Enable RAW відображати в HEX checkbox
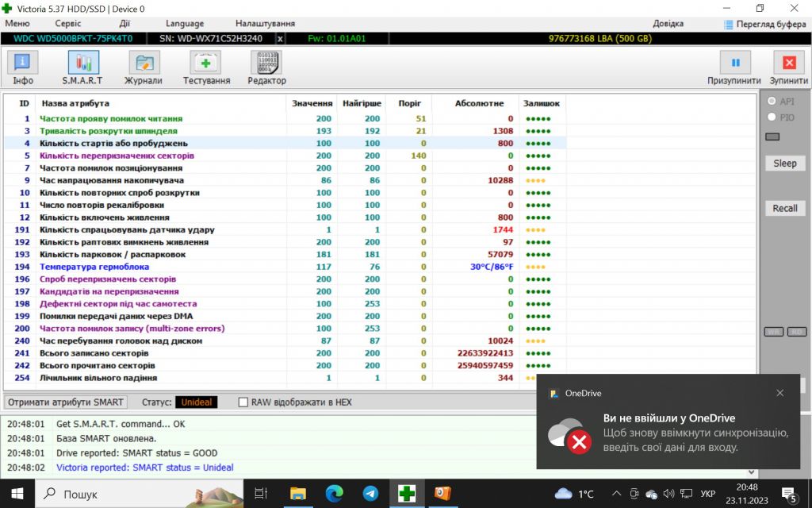This screenshot has height=508, width=812. tap(243, 402)
